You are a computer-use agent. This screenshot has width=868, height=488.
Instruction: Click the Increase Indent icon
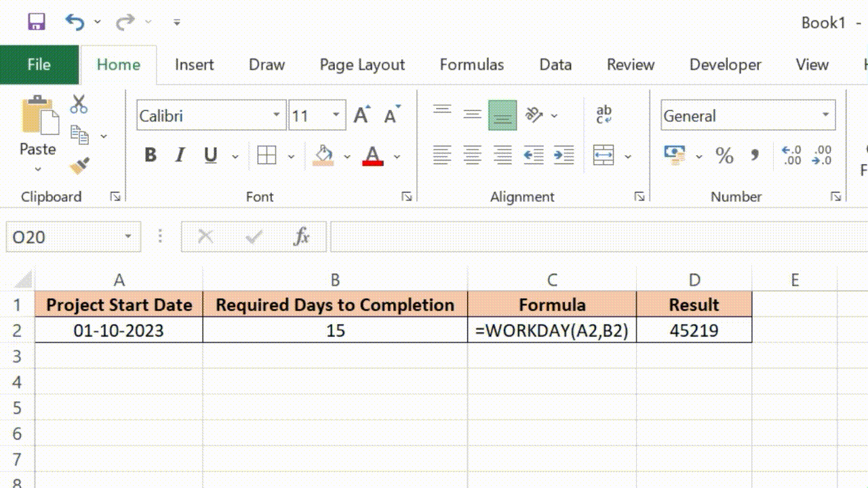[565, 155]
